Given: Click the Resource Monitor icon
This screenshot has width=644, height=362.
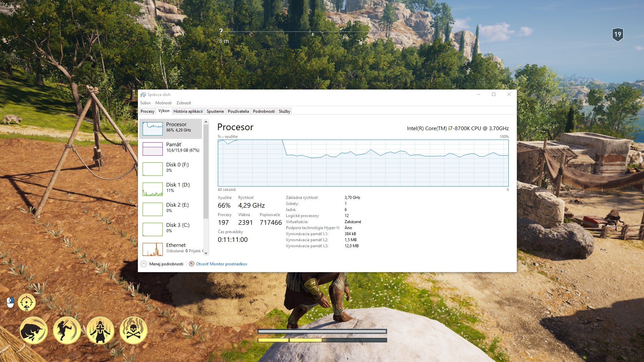Looking at the screenshot, I should [x=192, y=264].
